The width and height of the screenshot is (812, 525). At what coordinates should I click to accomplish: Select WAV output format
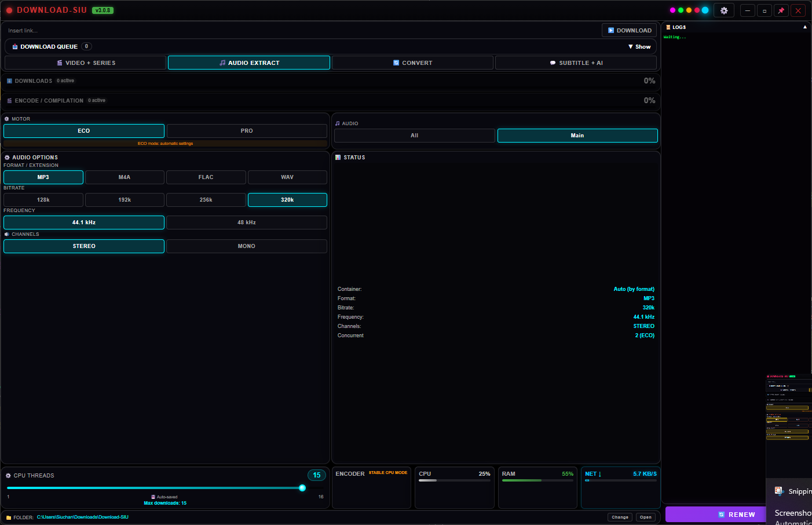287,177
